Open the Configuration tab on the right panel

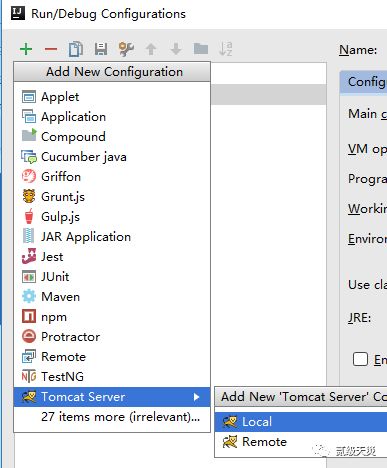coord(364,82)
